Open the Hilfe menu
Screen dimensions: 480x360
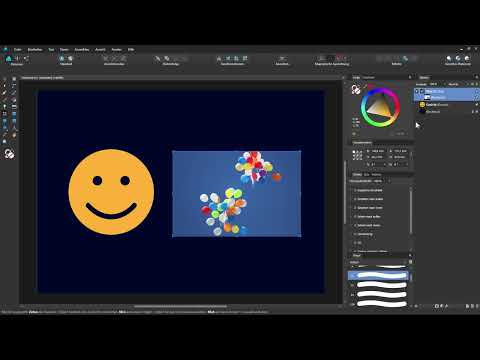pos(131,49)
